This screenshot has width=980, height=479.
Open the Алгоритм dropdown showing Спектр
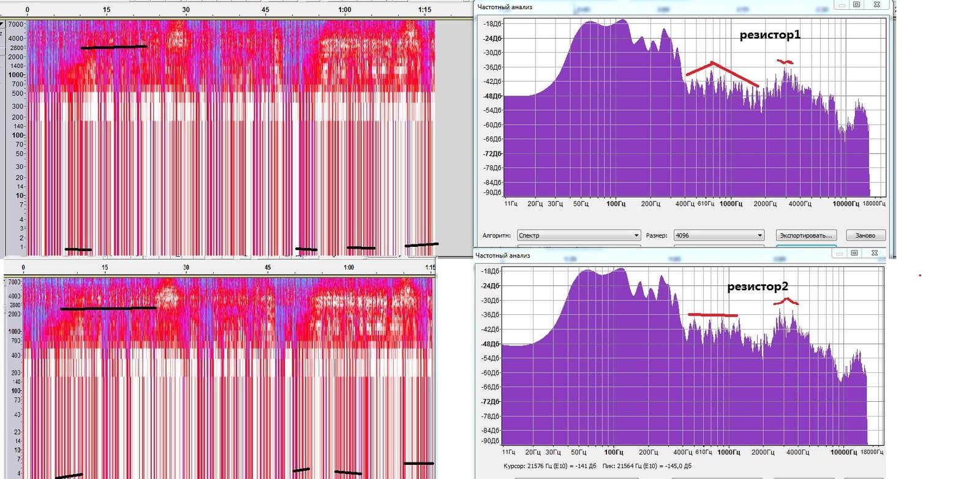tap(579, 235)
